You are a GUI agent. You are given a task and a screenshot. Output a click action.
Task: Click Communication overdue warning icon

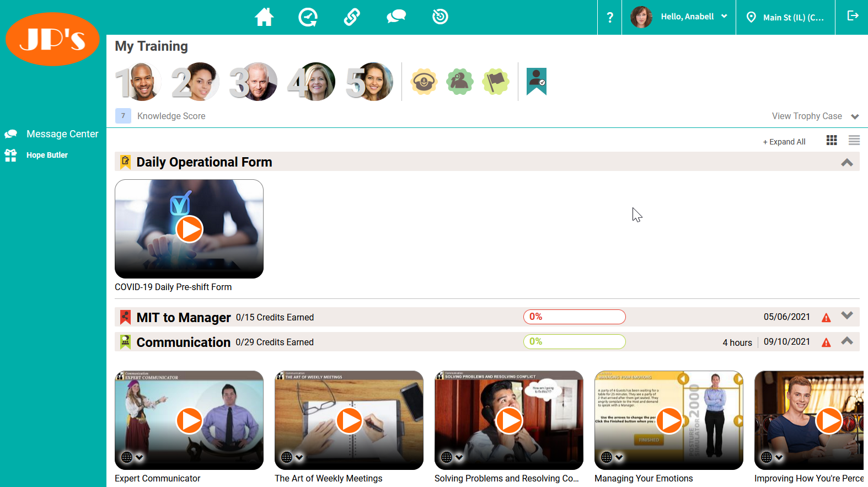coord(826,342)
